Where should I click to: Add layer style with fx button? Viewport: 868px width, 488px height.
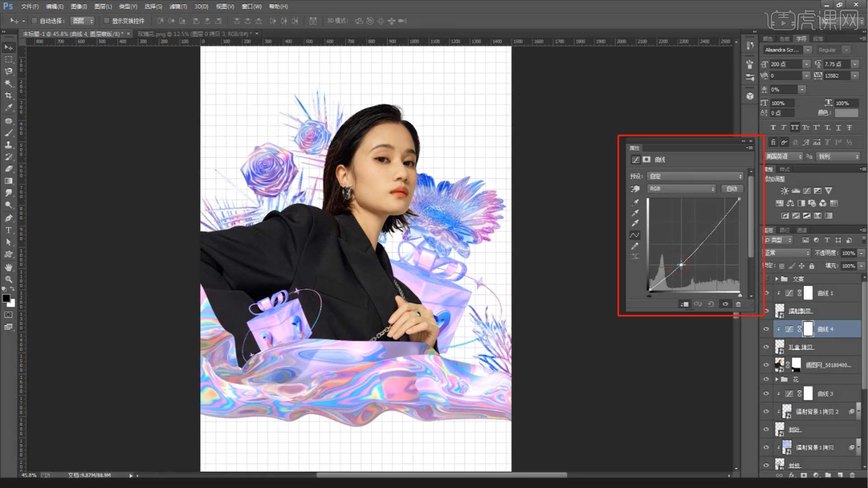point(792,475)
